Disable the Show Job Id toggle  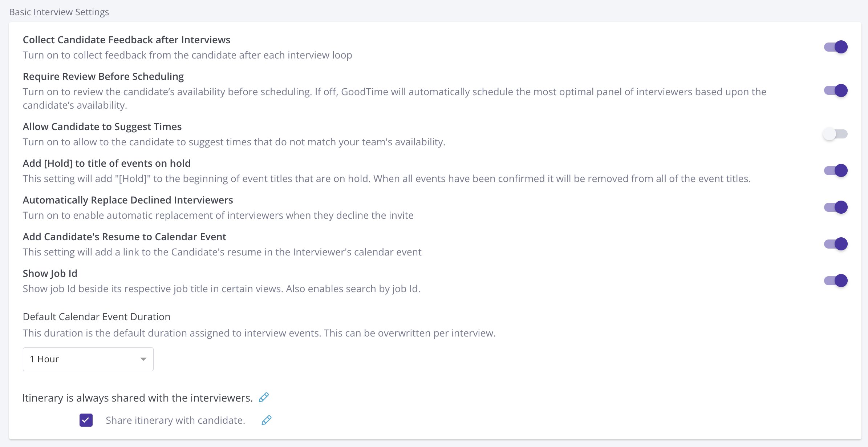click(836, 281)
